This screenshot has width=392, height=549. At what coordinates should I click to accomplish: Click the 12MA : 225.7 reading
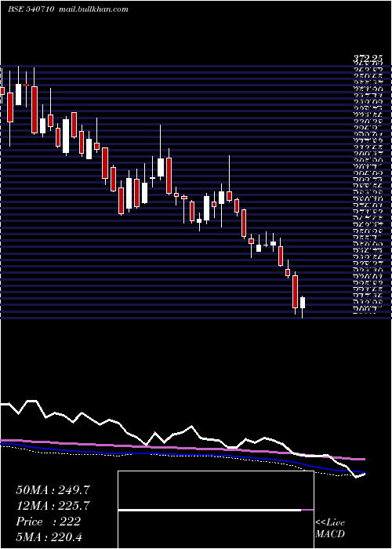pos(53,506)
